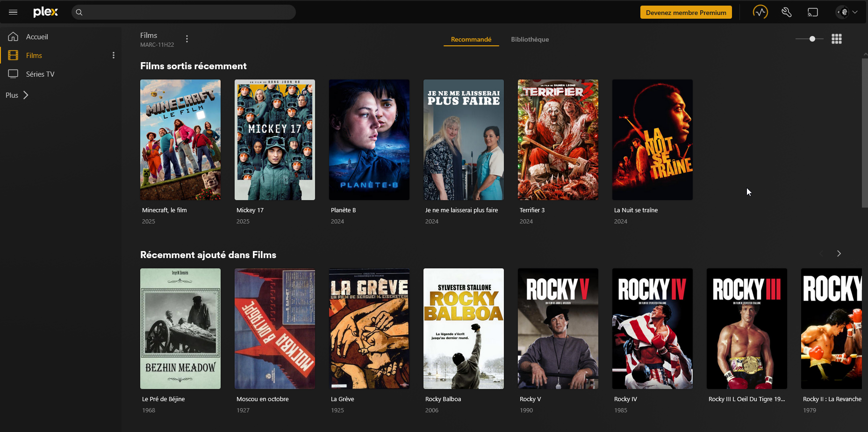Click the Planète B title link

click(x=344, y=210)
